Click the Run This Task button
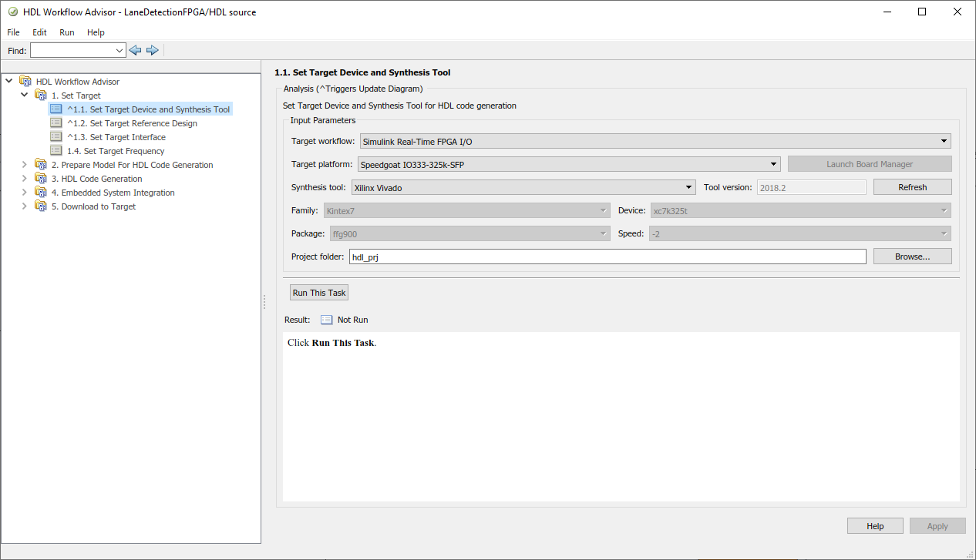The height and width of the screenshot is (560, 976). (319, 293)
